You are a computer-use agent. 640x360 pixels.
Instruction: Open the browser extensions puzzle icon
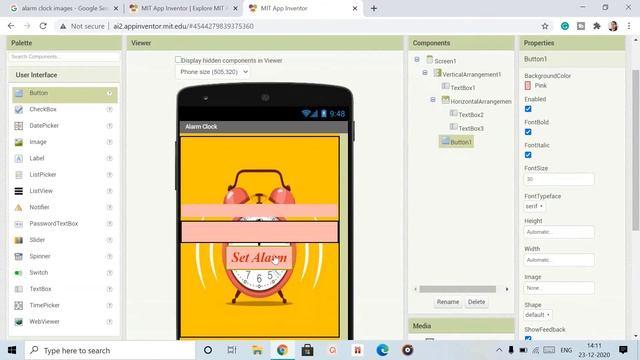coord(597,26)
